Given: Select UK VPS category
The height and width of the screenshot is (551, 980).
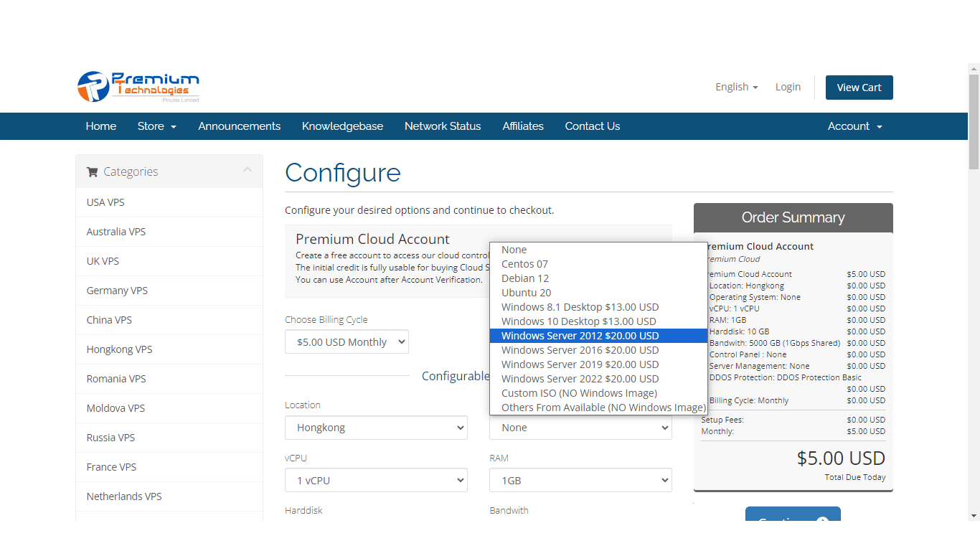Looking at the screenshot, I should coord(169,261).
